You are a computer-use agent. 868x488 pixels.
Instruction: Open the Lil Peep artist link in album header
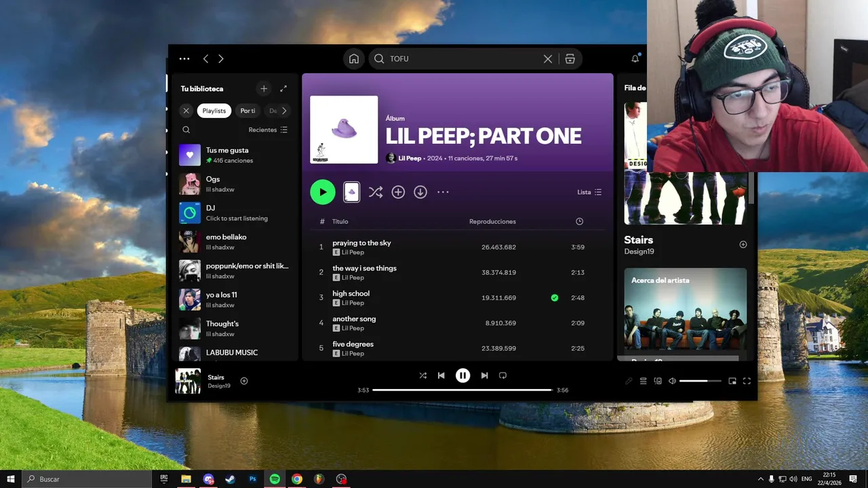(410, 158)
